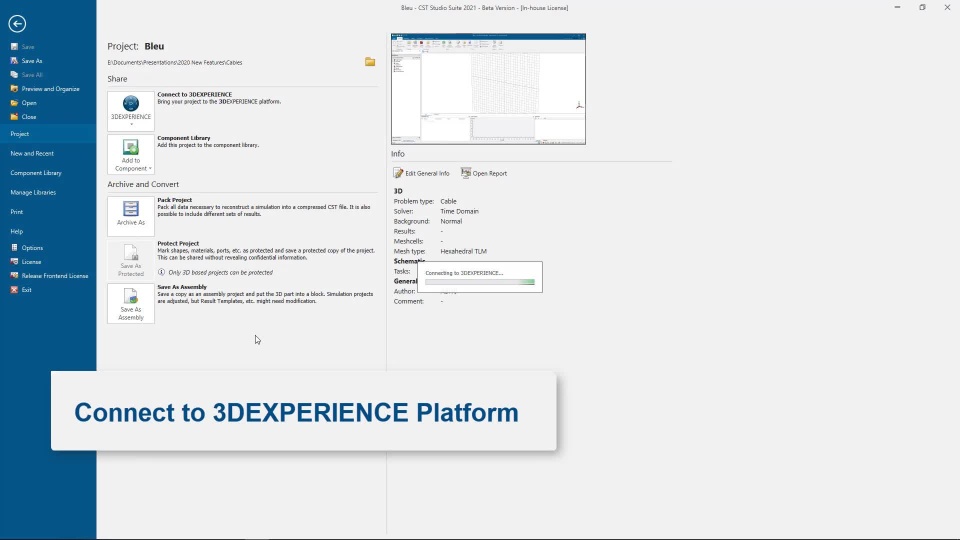Click the Open folder icon
The image size is (960, 540).
[x=14, y=103]
